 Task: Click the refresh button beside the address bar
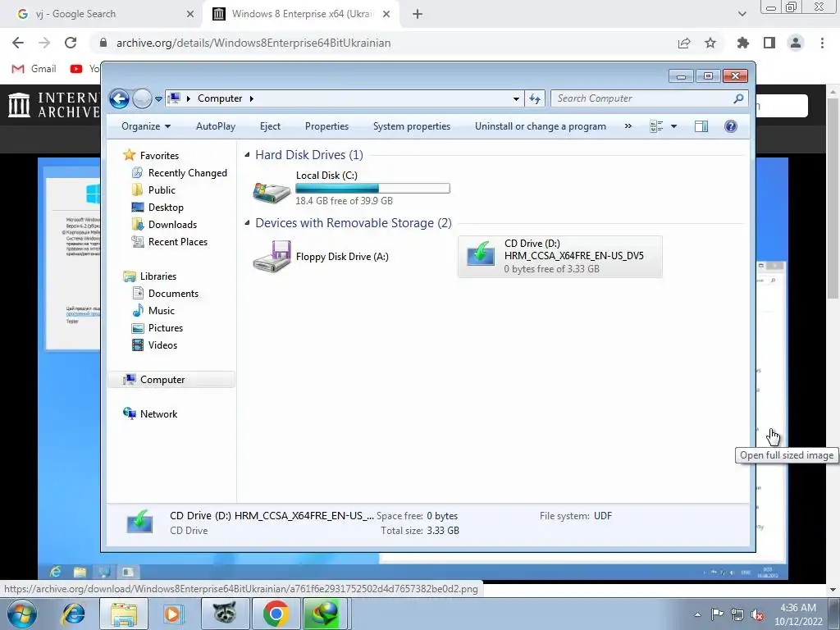pos(535,98)
